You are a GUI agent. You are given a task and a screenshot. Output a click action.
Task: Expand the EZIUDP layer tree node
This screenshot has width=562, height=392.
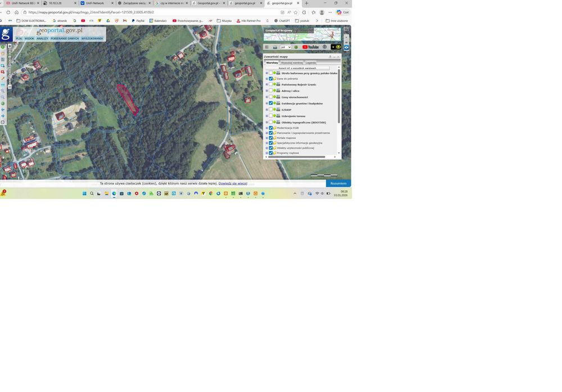[266, 110]
